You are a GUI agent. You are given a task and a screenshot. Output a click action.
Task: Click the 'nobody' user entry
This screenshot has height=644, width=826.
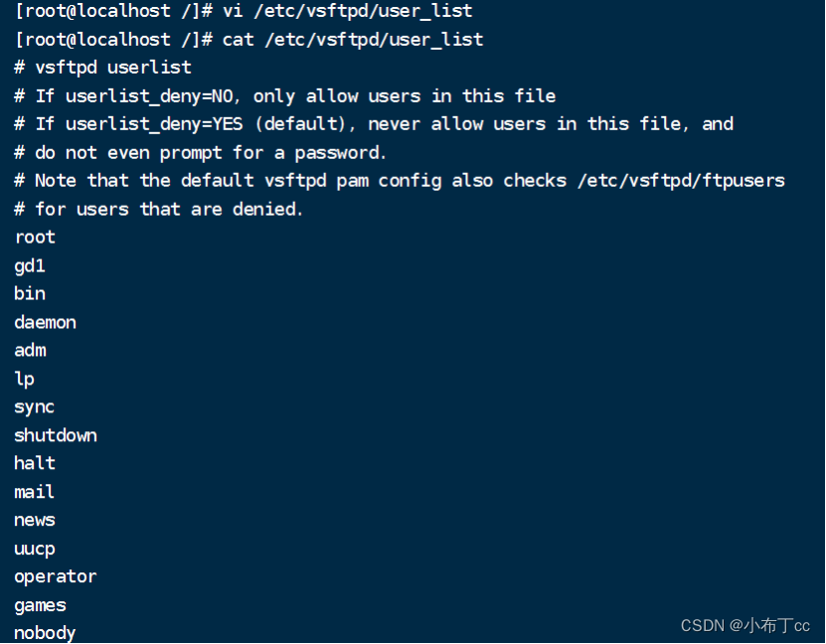(45, 633)
